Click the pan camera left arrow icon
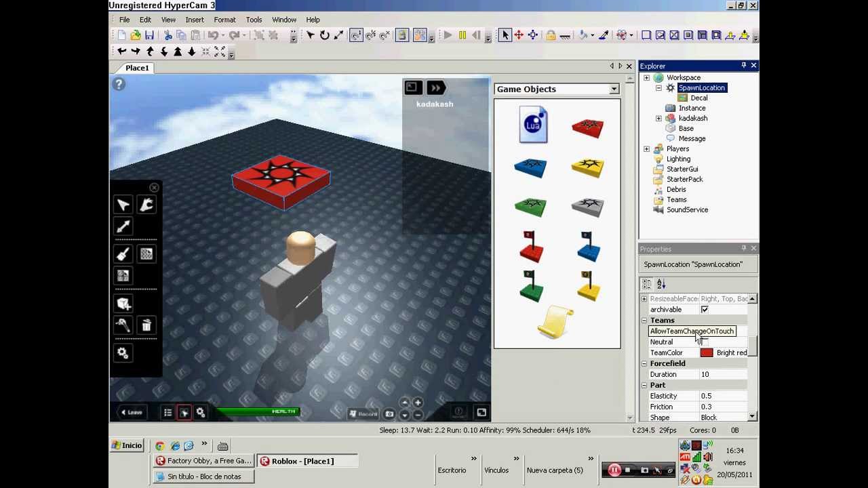 (x=122, y=52)
